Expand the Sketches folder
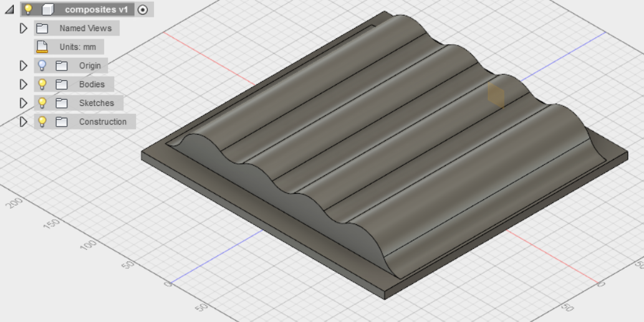Viewport: 644px width, 322px height. (x=24, y=103)
